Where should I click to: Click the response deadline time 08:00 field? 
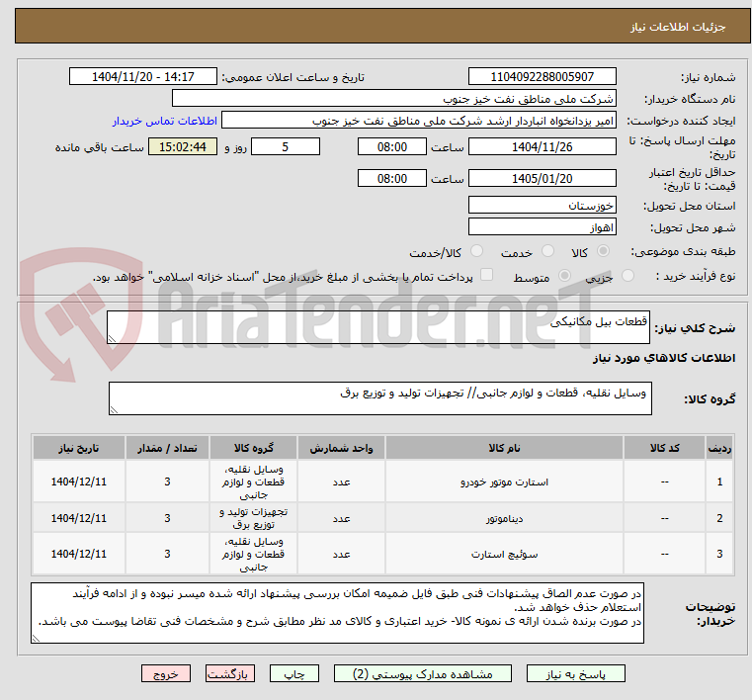click(392, 146)
